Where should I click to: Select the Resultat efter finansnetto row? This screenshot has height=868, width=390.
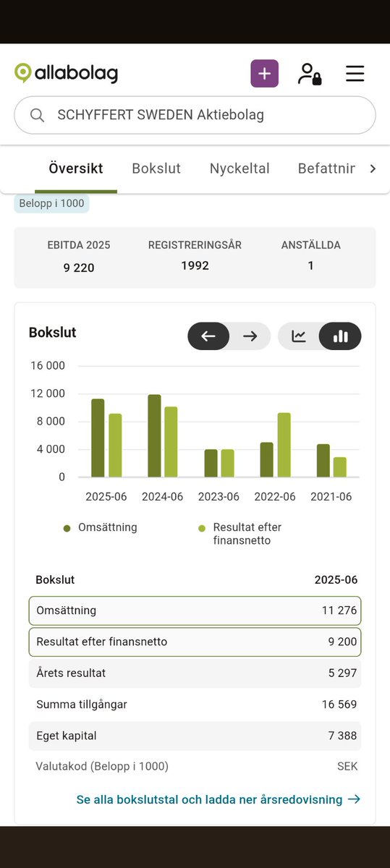click(195, 642)
